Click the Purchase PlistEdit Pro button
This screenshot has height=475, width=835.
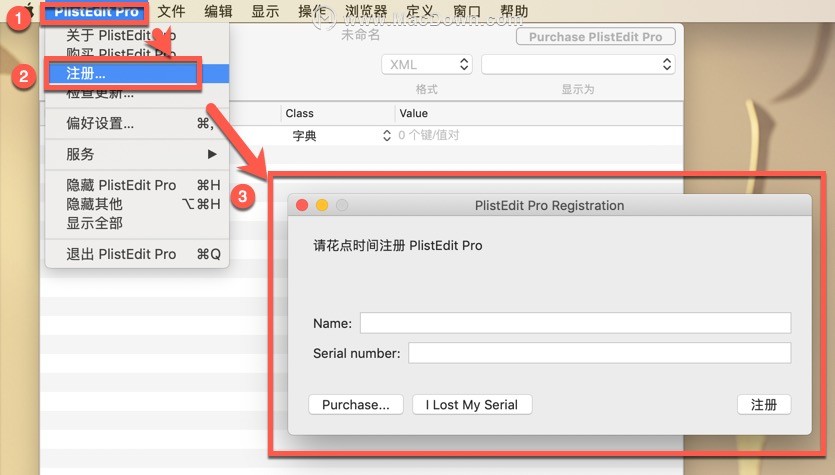595,37
